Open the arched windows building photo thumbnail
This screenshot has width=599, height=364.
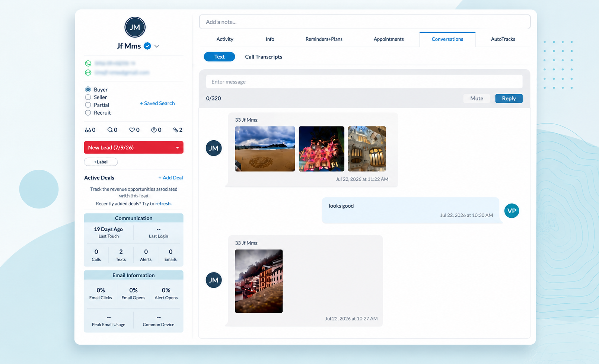pos(367,149)
